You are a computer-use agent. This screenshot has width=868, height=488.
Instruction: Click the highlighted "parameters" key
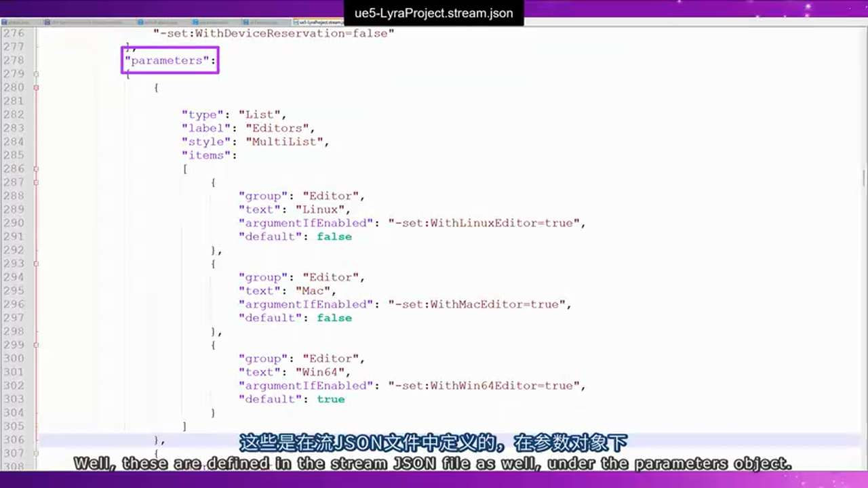(168, 60)
